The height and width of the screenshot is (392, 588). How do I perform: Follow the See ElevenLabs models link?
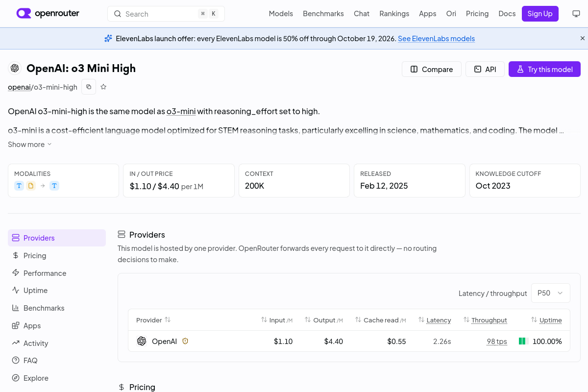pyautogui.click(x=436, y=38)
